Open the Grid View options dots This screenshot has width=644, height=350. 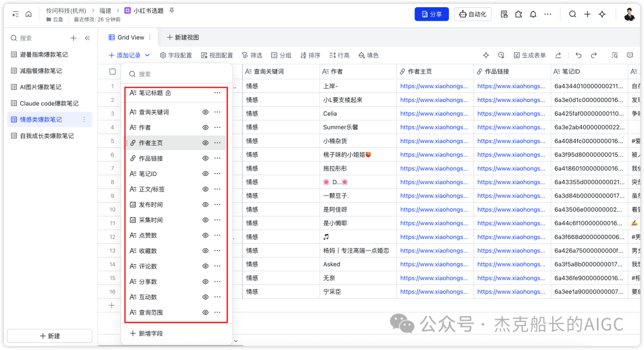pyautogui.click(x=150, y=38)
